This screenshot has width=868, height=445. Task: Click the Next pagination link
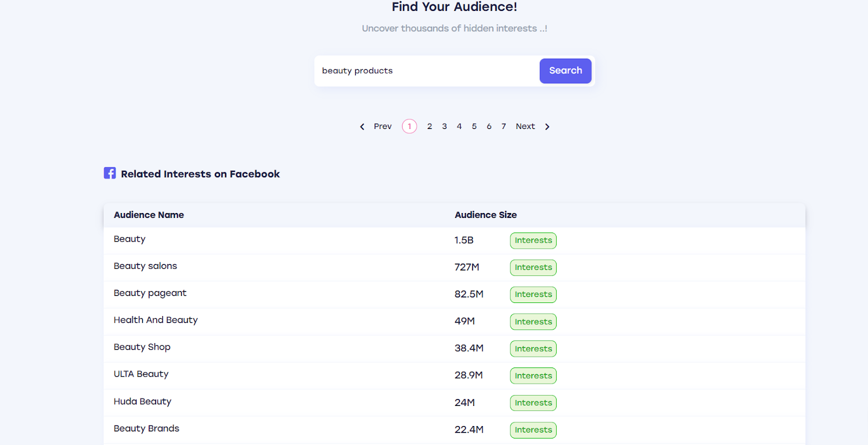pos(525,126)
